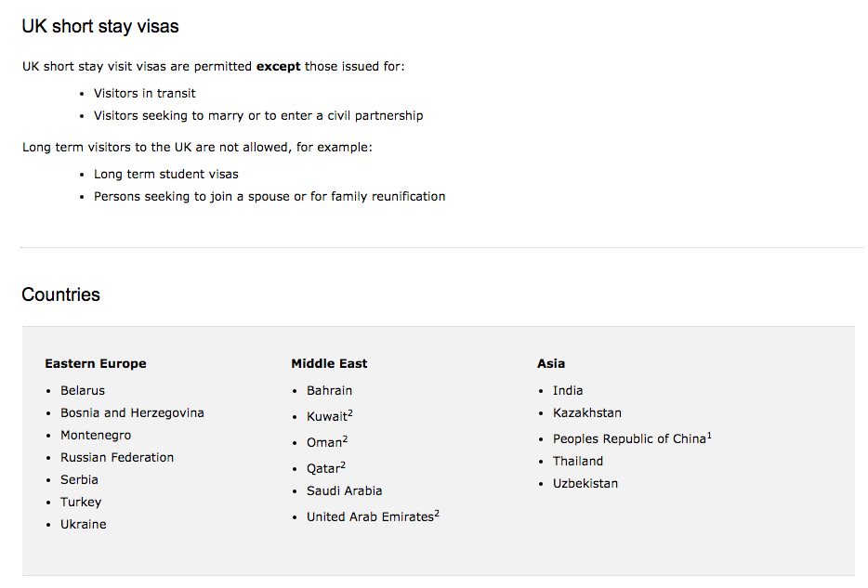
Task: Select Saudi Arabia in the Middle East list
Action: tap(345, 491)
